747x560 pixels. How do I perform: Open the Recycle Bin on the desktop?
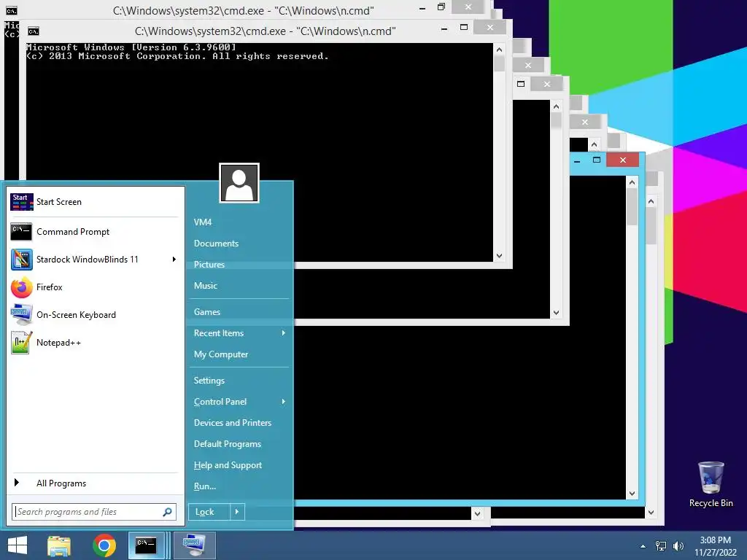pyautogui.click(x=711, y=485)
